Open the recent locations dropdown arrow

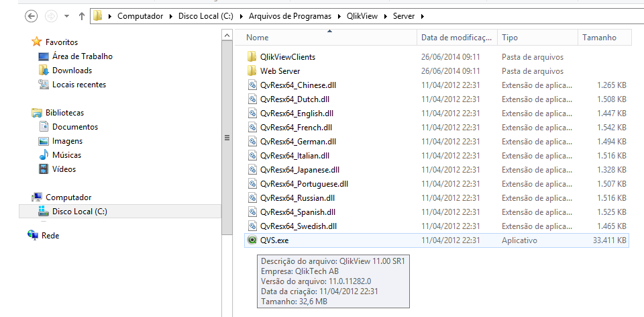click(x=67, y=16)
